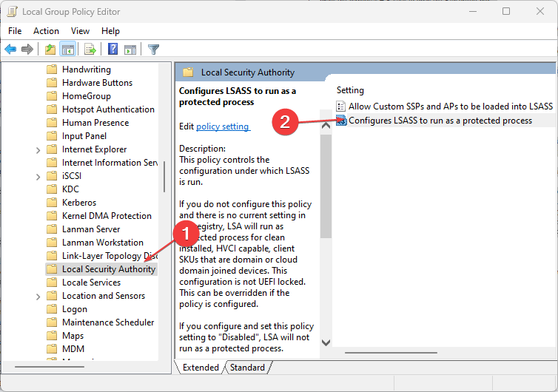Image resolution: width=558 pixels, height=392 pixels.
Task: Toggle the Show/Hide Action Pane icon
Action: tap(130, 49)
